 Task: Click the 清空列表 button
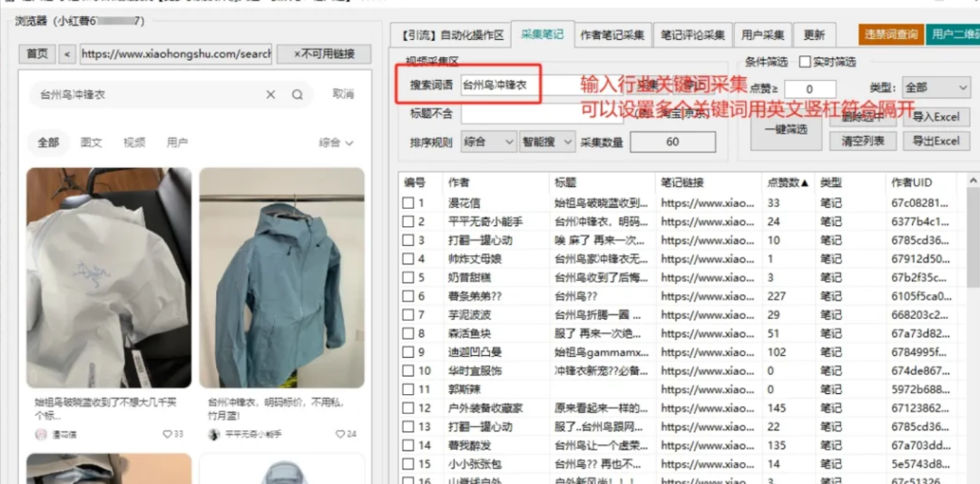(x=861, y=142)
